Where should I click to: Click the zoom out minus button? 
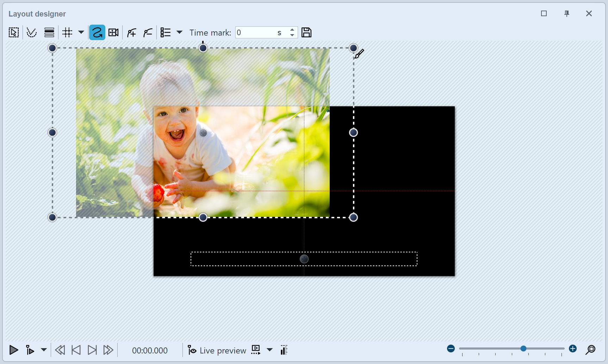pyautogui.click(x=451, y=349)
